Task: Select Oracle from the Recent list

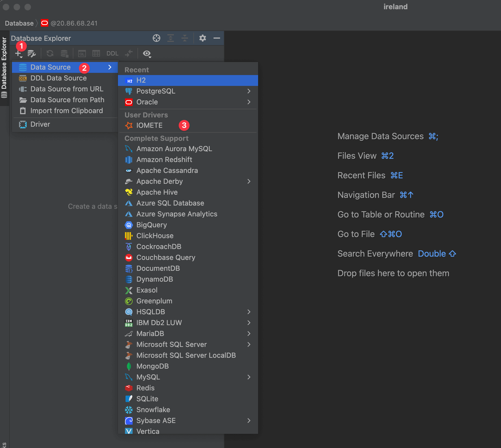Action: coord(188,102)
